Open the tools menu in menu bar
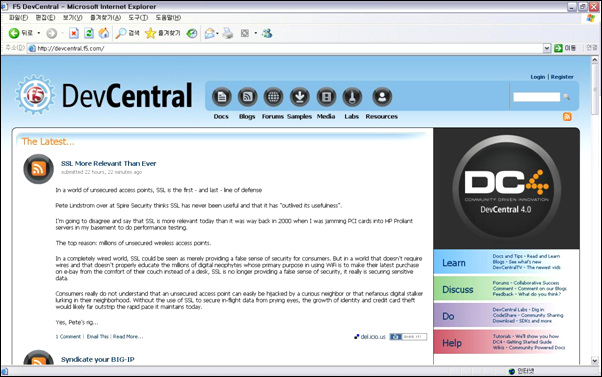 click(138, 18)
